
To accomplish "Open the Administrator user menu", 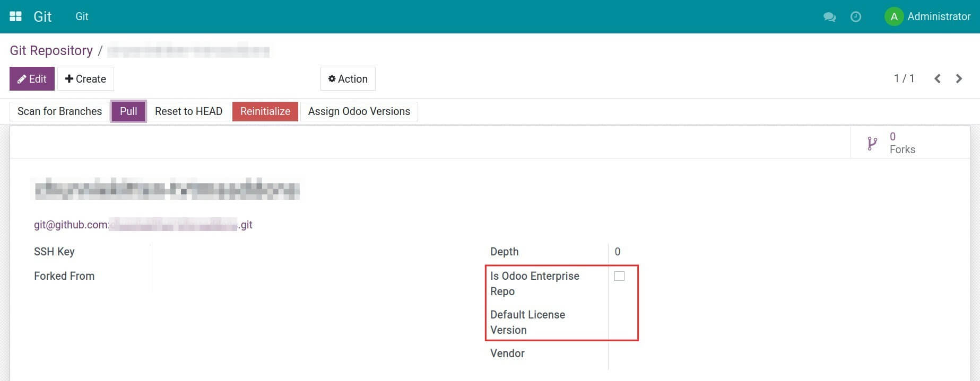I will click(927, 16).
